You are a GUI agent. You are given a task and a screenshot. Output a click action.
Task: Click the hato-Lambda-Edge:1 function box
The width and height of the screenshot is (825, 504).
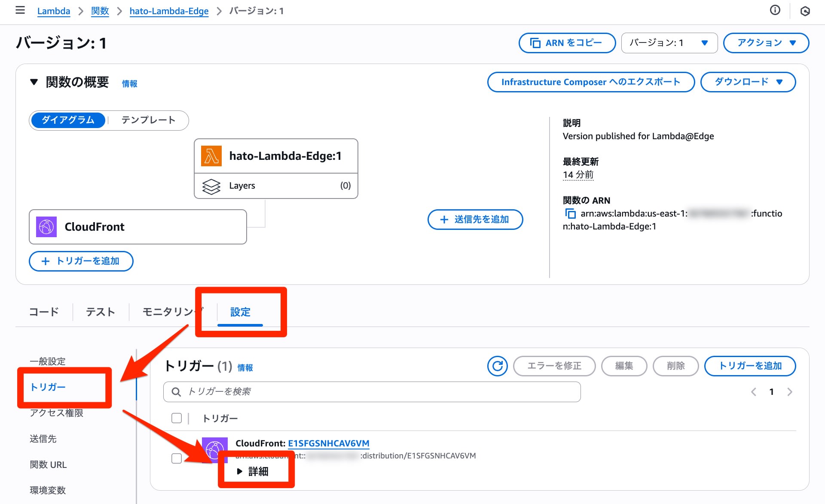pos(276,156)
